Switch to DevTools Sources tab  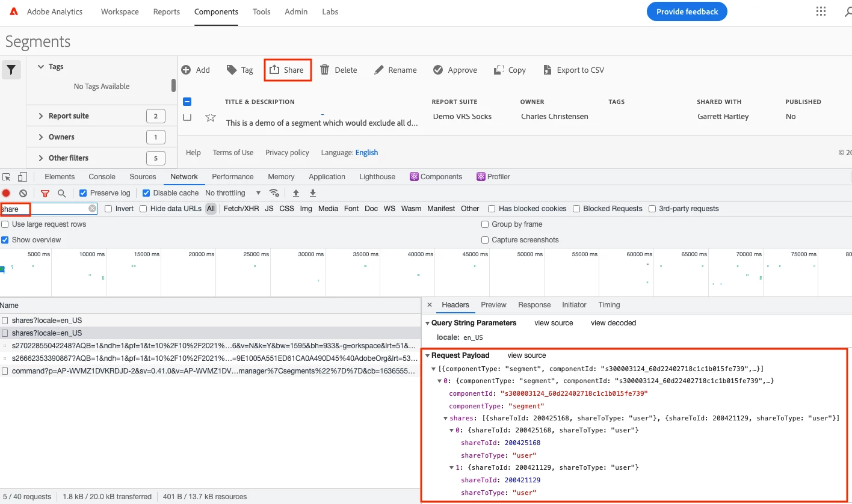(x=143, y=177)
